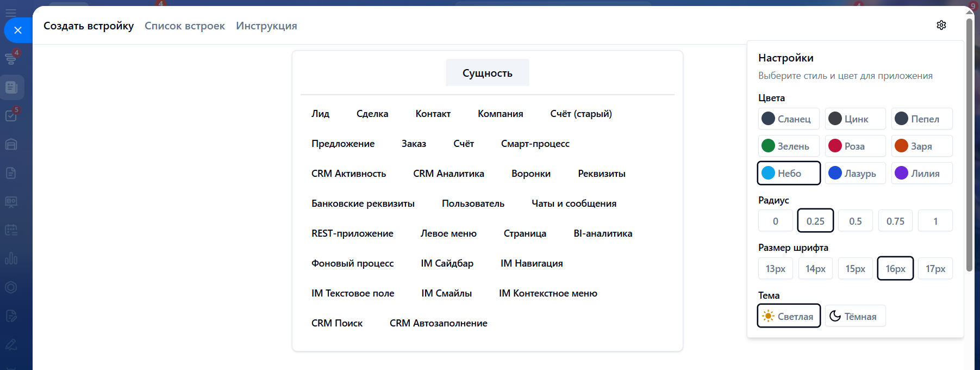This screenshot has width=980, height=370.
Task: Click the hexagon icon in left sidebar
Action: pos(11,287)
